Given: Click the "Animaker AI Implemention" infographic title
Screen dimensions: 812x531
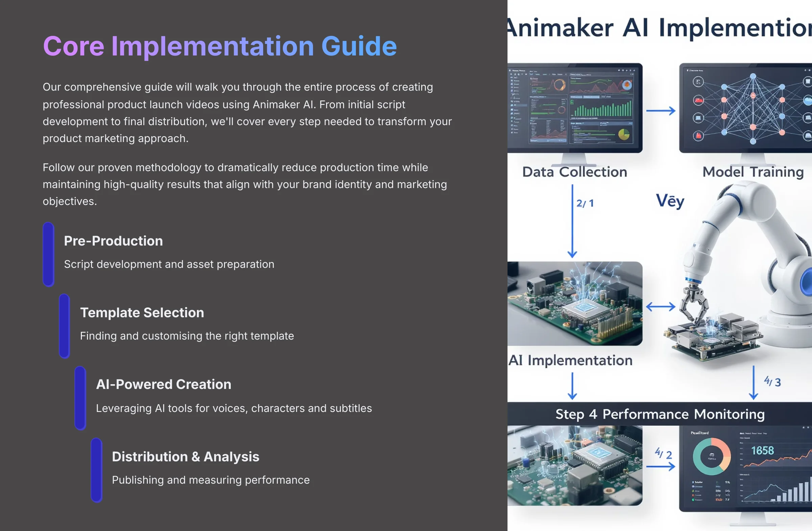Looking at the screenshot, I should [x=659, y=28].
